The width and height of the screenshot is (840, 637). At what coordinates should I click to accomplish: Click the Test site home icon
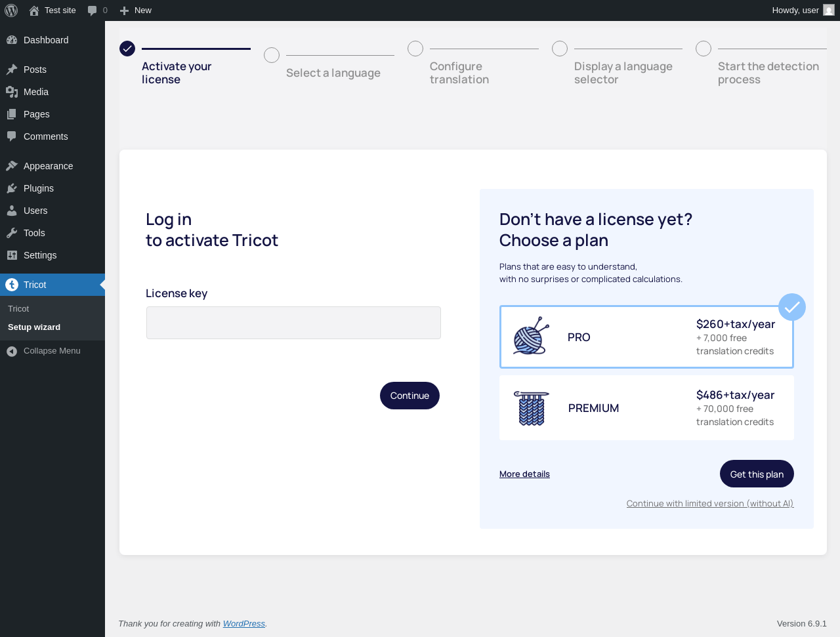click(34, 10)
